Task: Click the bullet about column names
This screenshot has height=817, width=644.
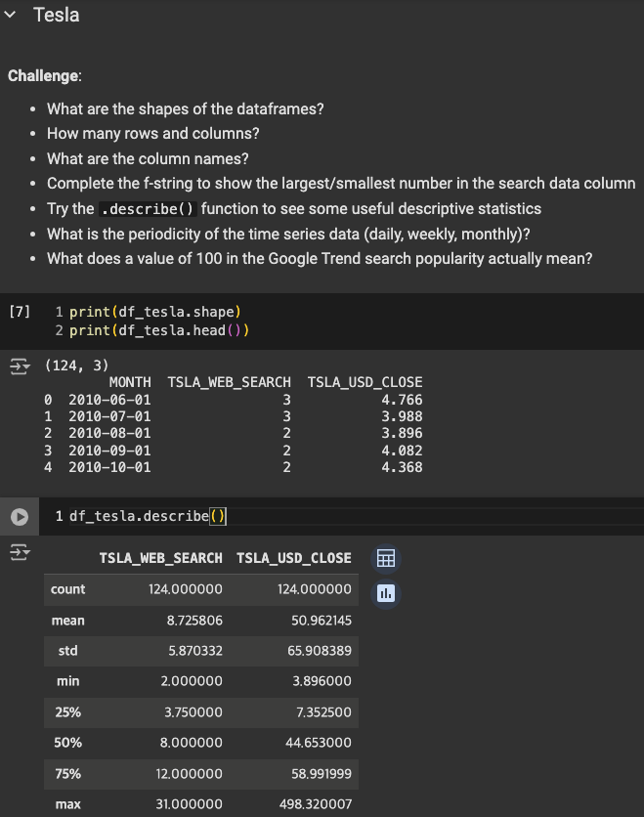Action: [x=148, y=159]
